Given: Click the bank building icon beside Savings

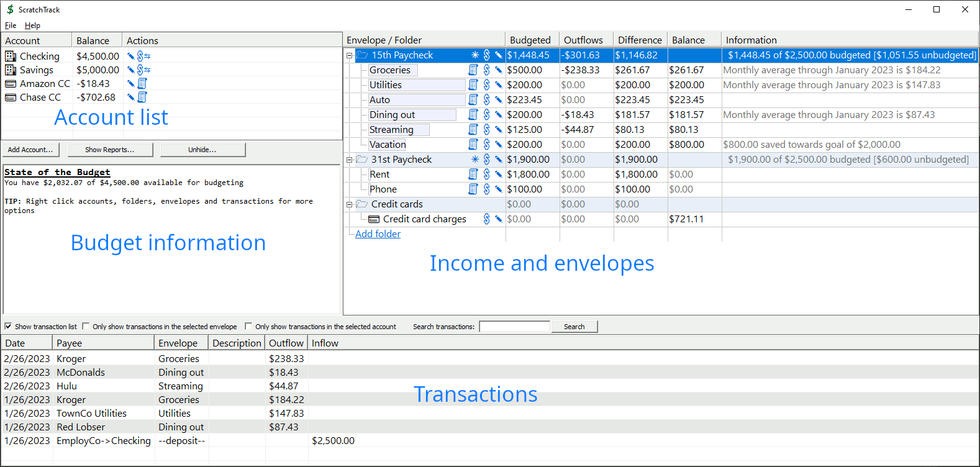Looking at the screenshot, I should [11, 70].
